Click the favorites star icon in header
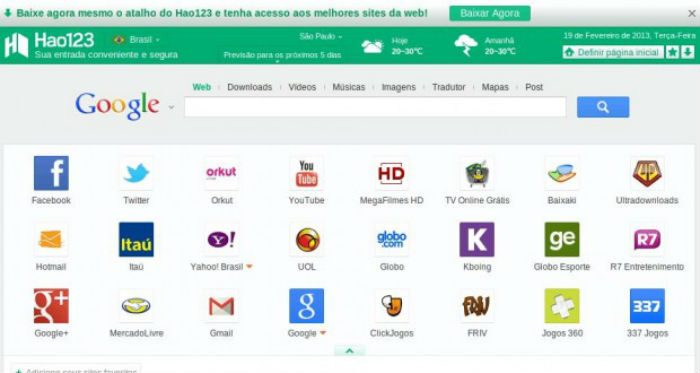 pos(673,52)
